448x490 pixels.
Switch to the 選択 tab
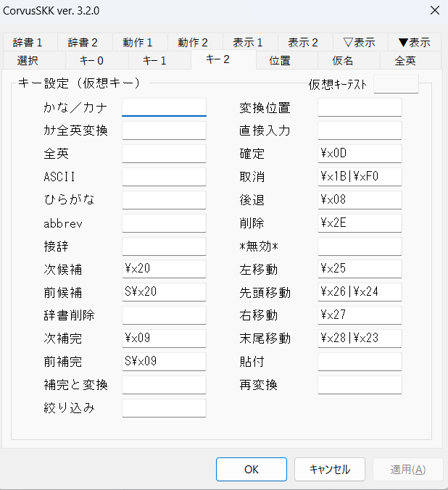click(x=34, y=60)
